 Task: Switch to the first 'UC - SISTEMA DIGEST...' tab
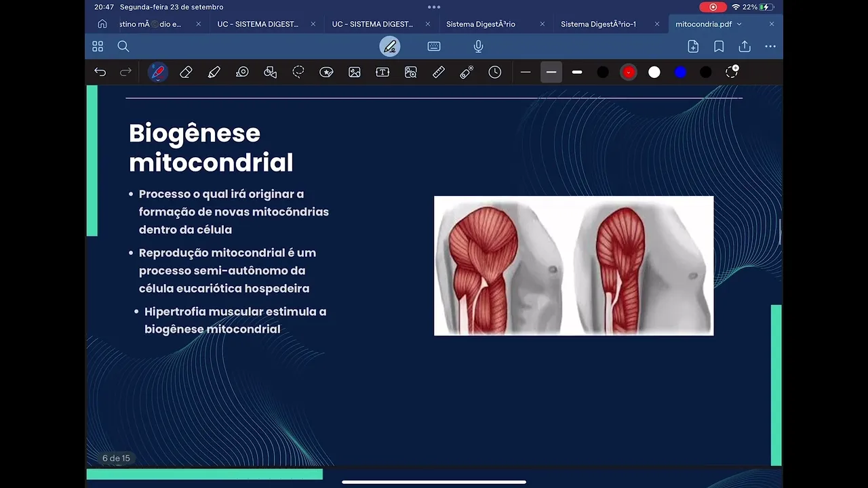coord(258,24)
